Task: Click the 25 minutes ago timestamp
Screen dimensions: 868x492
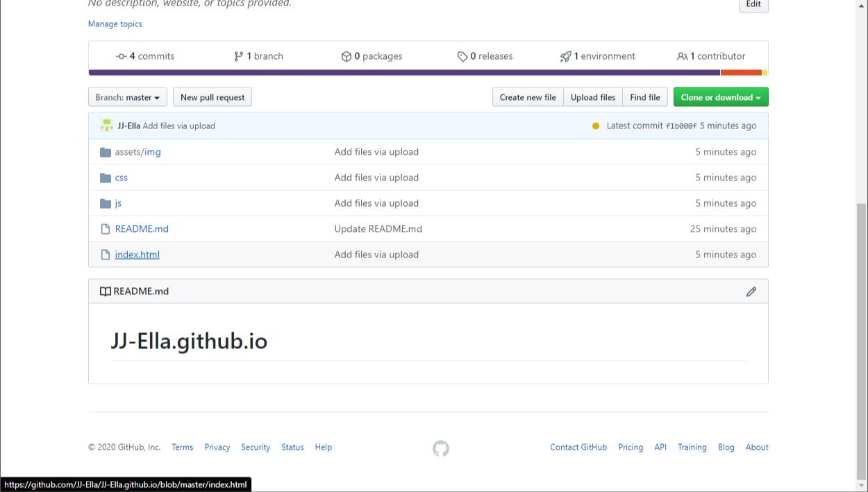Action: tap(724, 229)
